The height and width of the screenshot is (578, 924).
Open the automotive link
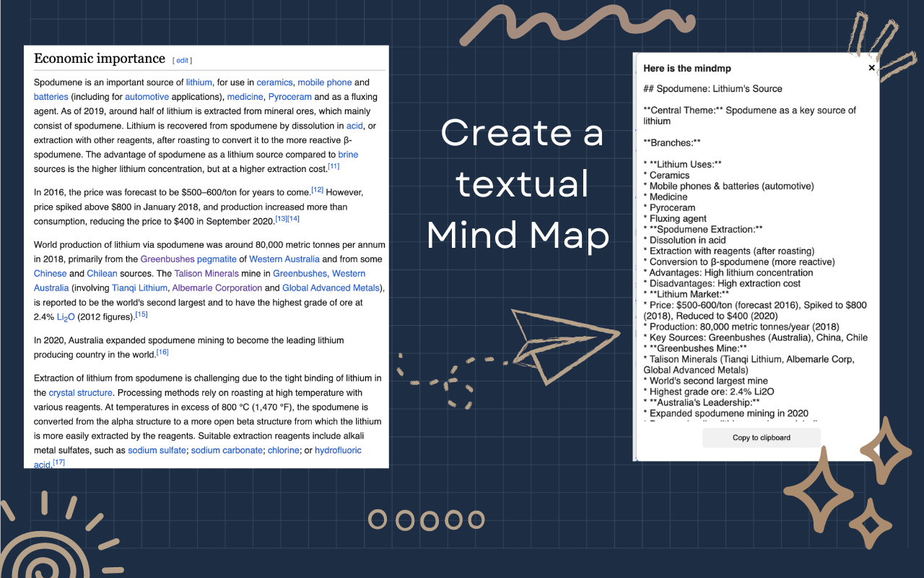(x=147, y=97)
